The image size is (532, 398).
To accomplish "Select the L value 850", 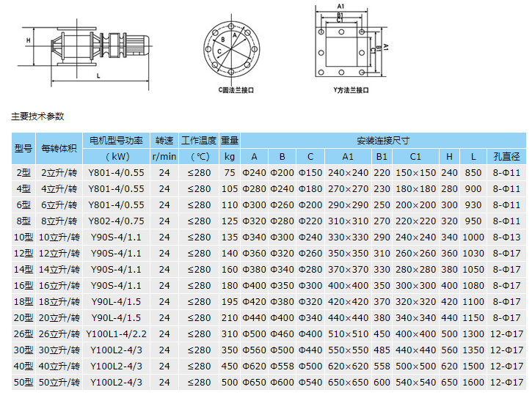I will [x=473, y=173].
